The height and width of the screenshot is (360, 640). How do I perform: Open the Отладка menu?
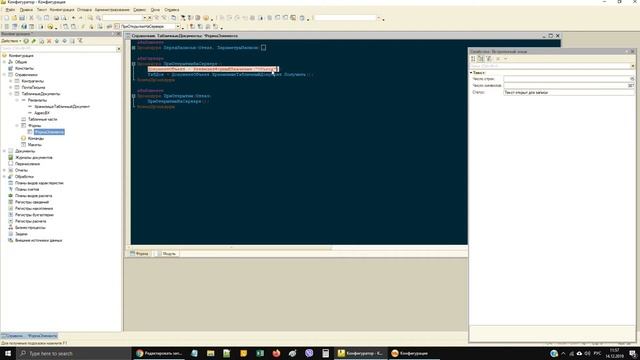click(84, 9)
